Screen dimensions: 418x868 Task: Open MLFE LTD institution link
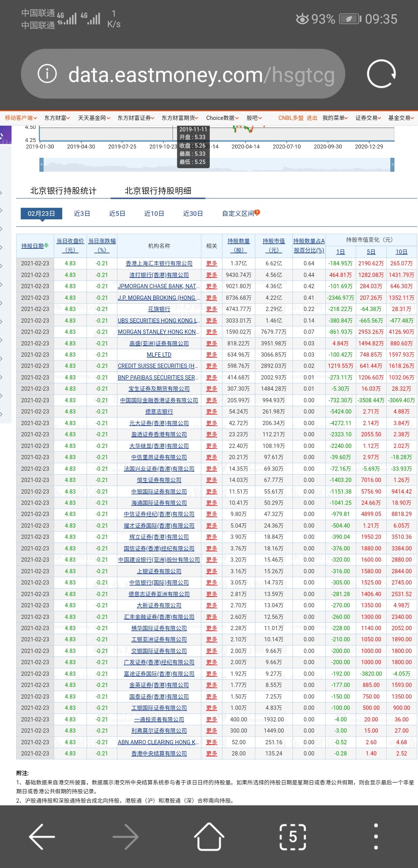[x=159, y=355]
